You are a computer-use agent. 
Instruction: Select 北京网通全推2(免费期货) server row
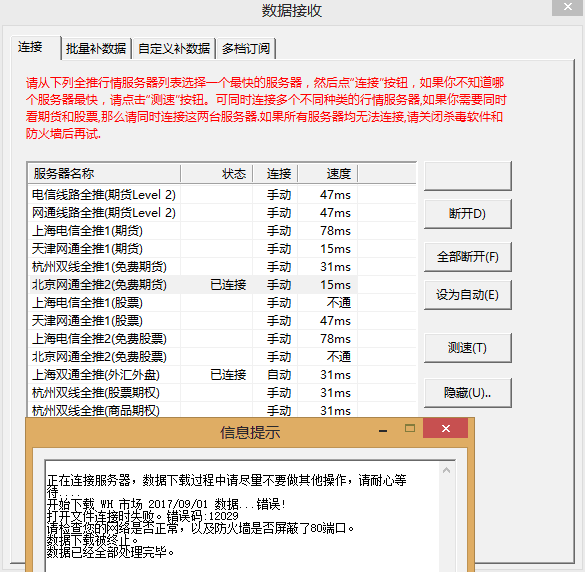point(222,285)
